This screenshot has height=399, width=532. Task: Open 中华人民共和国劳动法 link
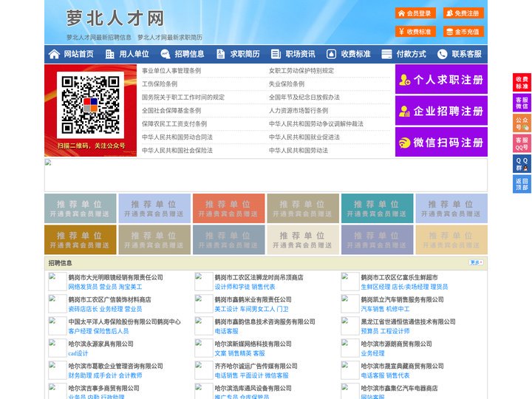click(x=299, y=150)
